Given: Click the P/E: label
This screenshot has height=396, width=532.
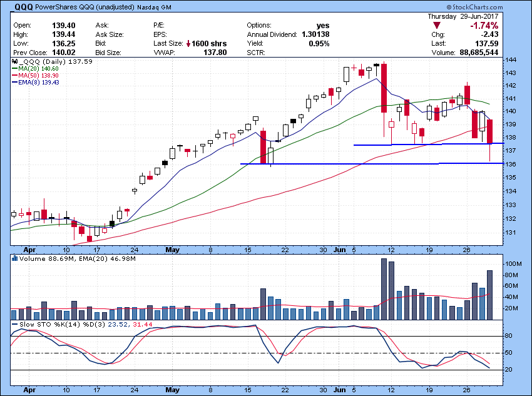Looking at the screenshot, I should [159, 26].
